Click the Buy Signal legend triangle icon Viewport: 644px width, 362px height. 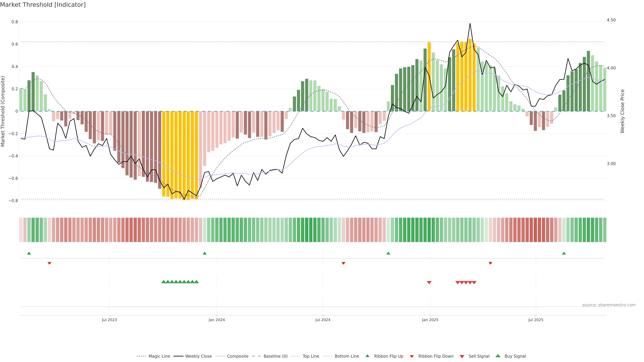498,356
